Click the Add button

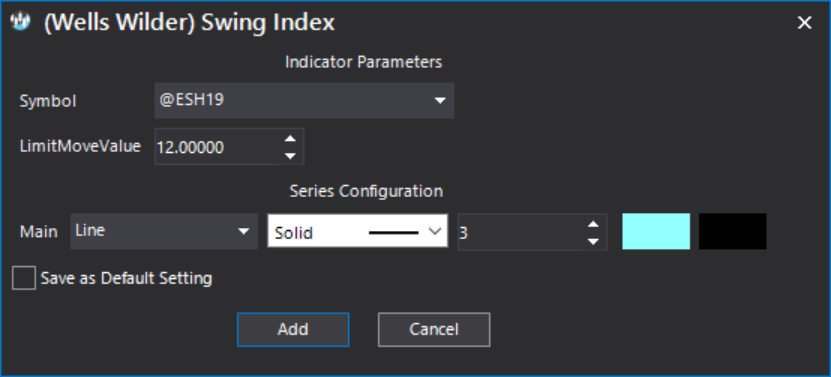[293, 329]
